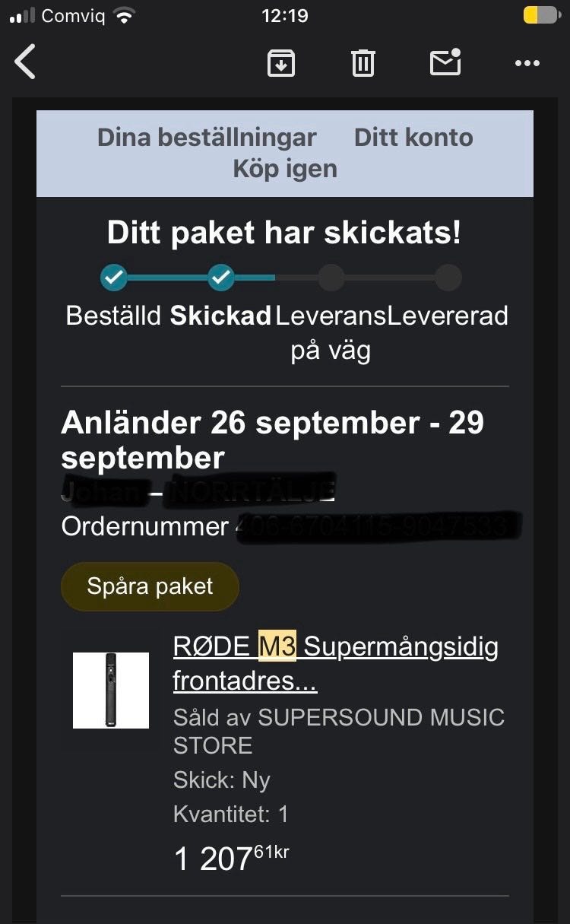Click the Spåra paket button

(x=150, y=586)
